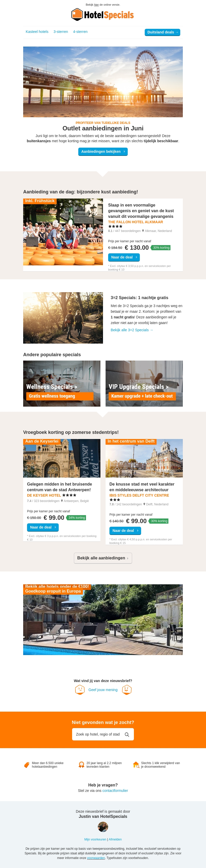
Task: Click the orange price tag icon
Action: [x=27, y=765]
